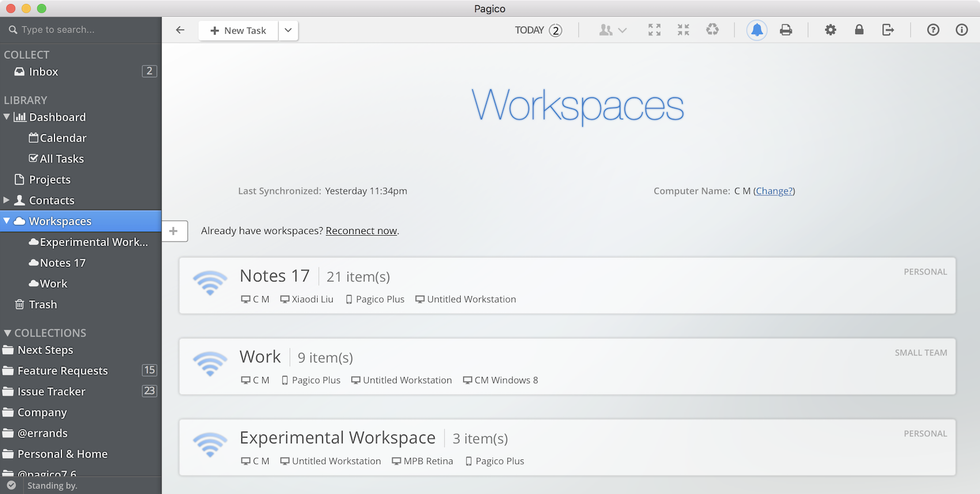
Task: Open settings via the gear icon
Action: [830, 30]
